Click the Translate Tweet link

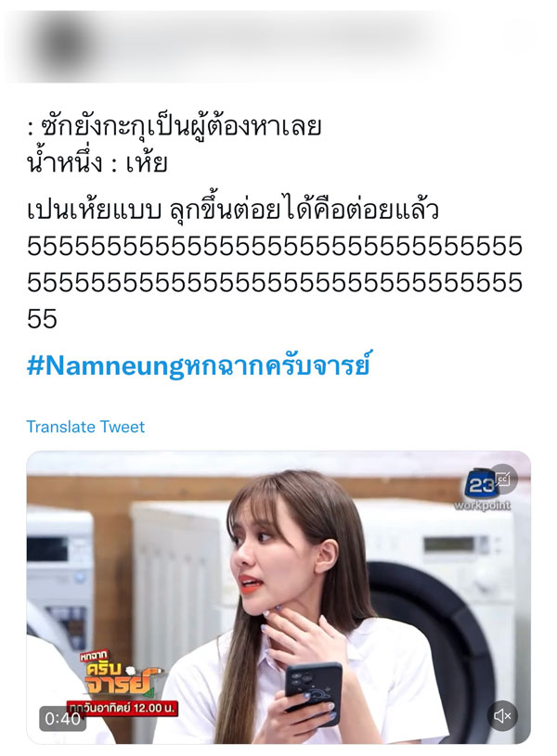[x=85, y=427]
